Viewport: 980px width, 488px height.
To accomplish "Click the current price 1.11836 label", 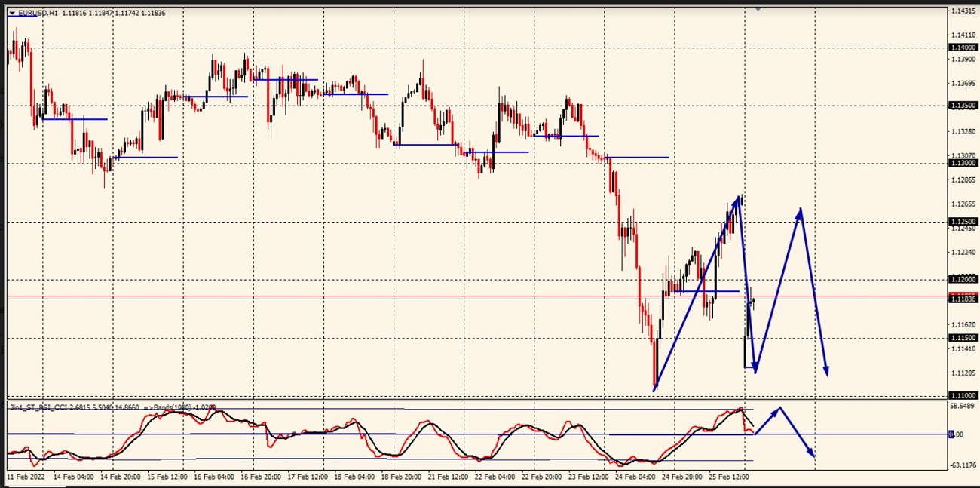I will pyautogui.click(x=963, y=299).
